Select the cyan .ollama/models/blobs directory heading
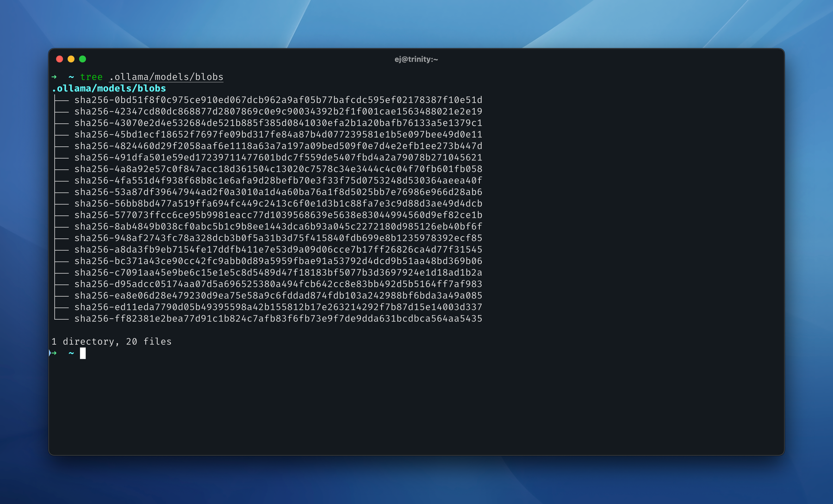Image resolution: width=833 pixels, height=504 pixels. pos(109,88)
